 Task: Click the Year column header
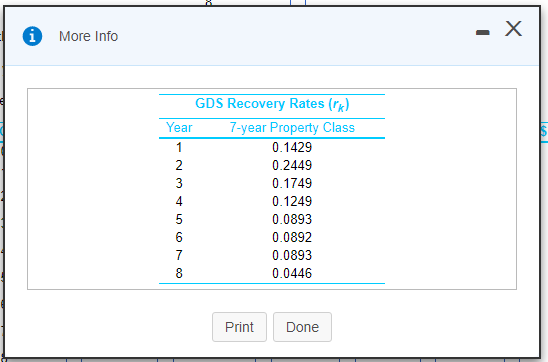point(179,128)
